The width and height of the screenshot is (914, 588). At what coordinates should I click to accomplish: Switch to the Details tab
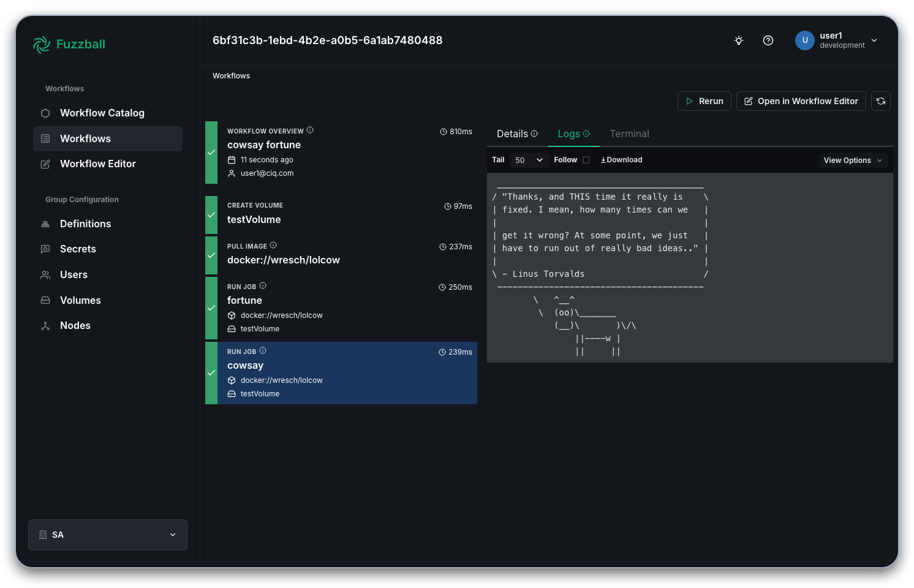point(517,134)
